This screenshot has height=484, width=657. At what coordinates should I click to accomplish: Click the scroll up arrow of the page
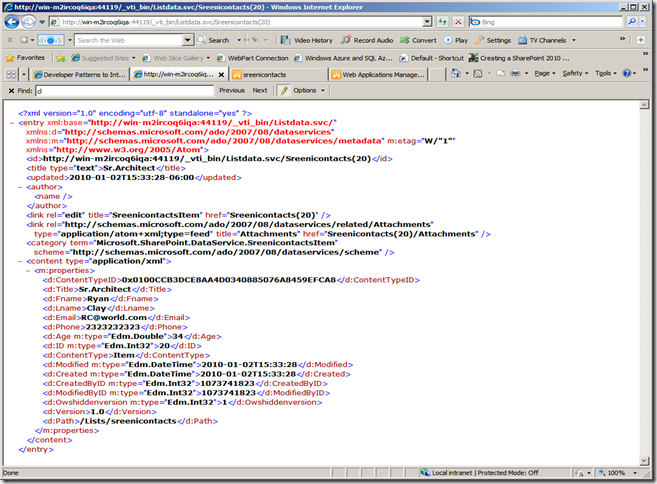point(644,105)
